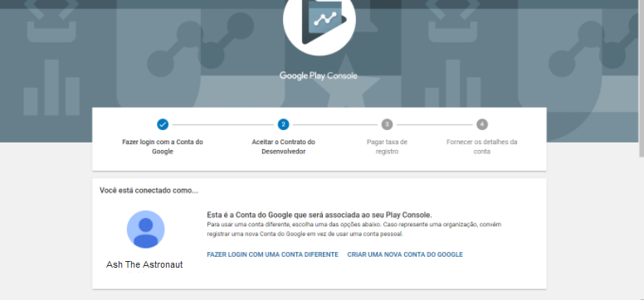The height and width of the screenshot is (300, 644).
Task: Select 'Pagar taxa de registro' step label
Action: pyautogui.click(x=387, y=147)
